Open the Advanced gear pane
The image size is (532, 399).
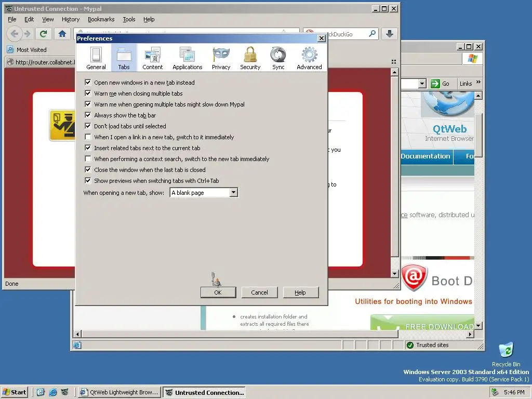(309, 58)
